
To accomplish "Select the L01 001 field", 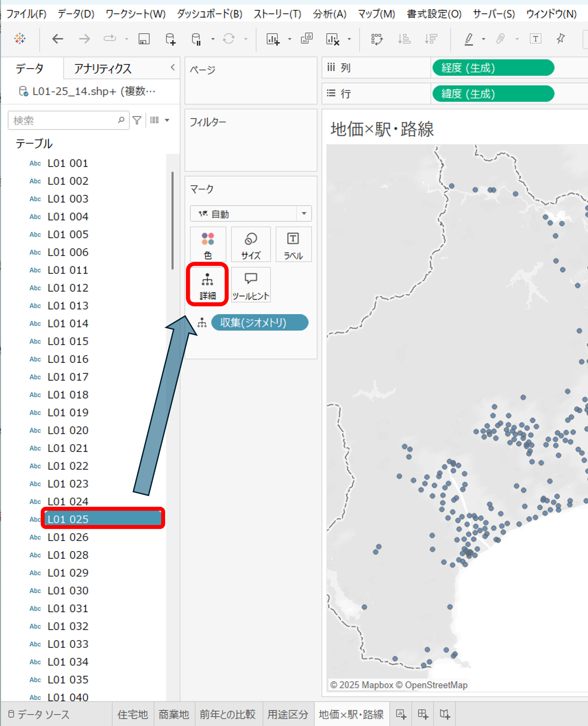I will (x=68, y=163).
